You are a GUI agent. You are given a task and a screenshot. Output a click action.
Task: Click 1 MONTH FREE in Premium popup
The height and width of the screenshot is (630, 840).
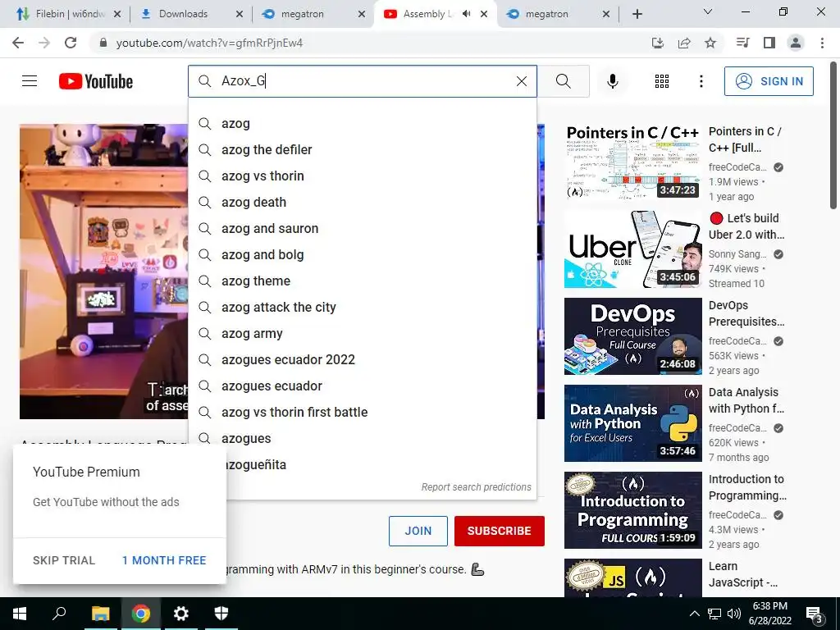164,560
